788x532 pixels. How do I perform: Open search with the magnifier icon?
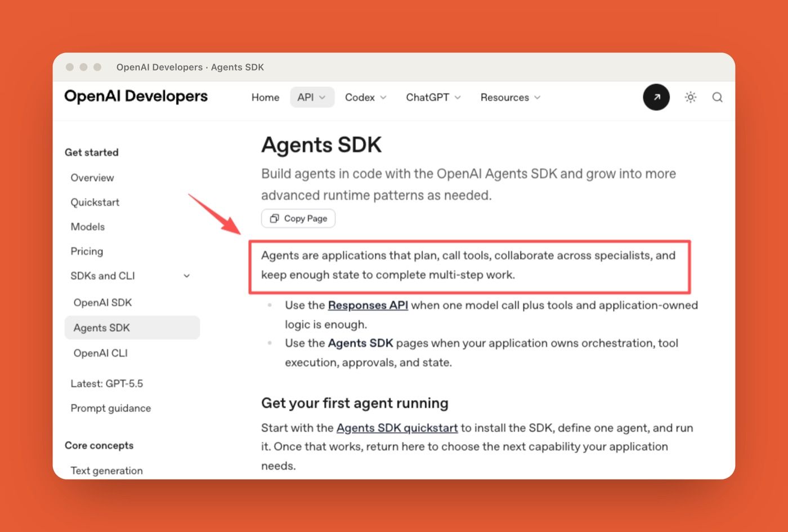[717, 97]
